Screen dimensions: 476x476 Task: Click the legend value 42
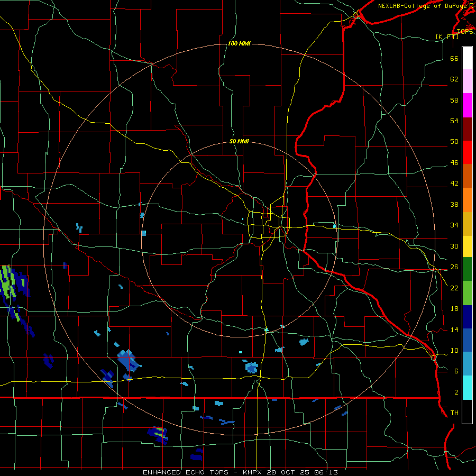pos(454,184)
